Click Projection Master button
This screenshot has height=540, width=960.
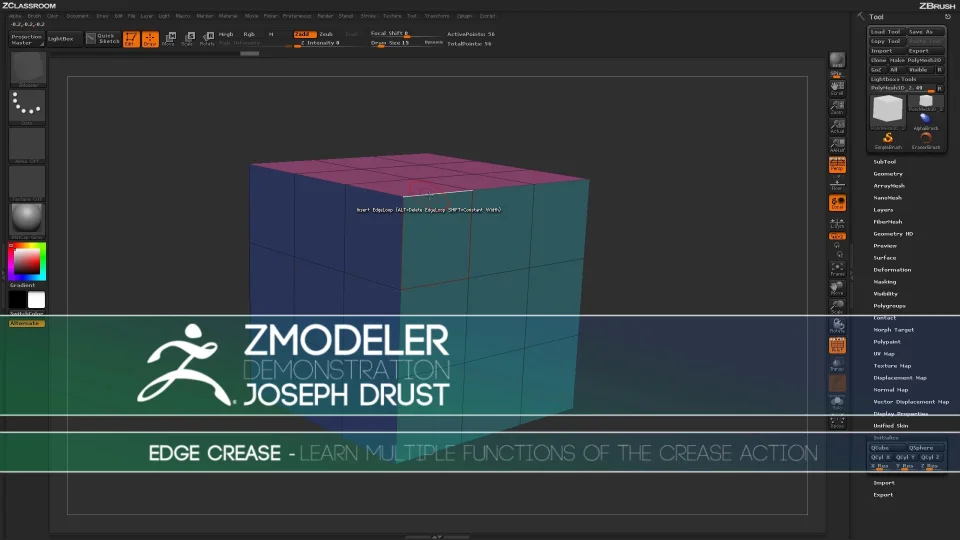pyautogui.click(x=26, y=39)
